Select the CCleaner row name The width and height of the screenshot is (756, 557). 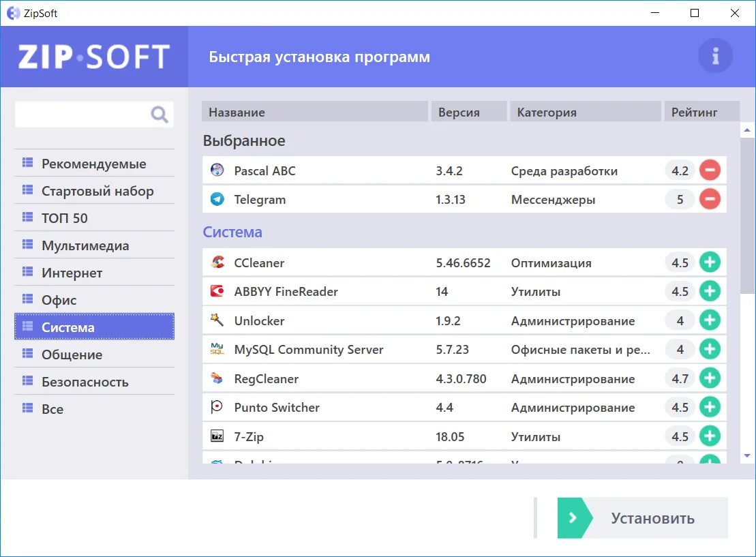click(x=259, y=263)
